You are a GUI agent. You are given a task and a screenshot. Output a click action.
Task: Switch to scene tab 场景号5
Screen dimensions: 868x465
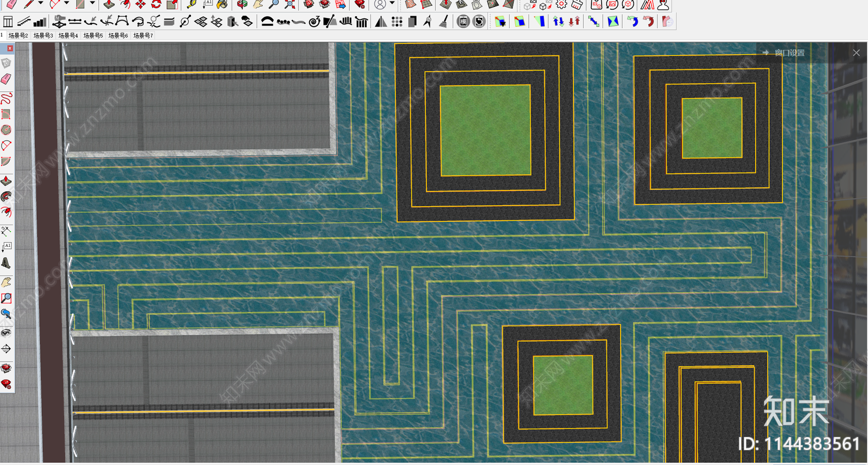click(x=93, y=35)
